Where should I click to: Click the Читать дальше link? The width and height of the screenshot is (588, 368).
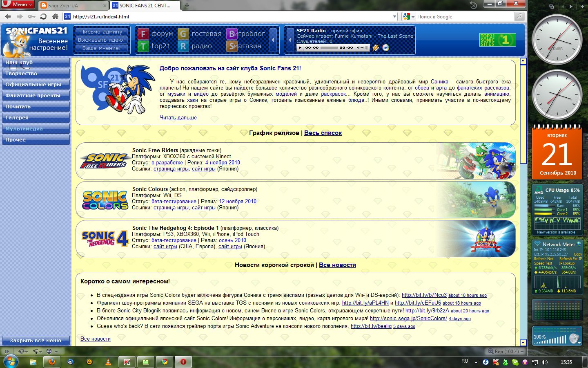tap(178, 118)
